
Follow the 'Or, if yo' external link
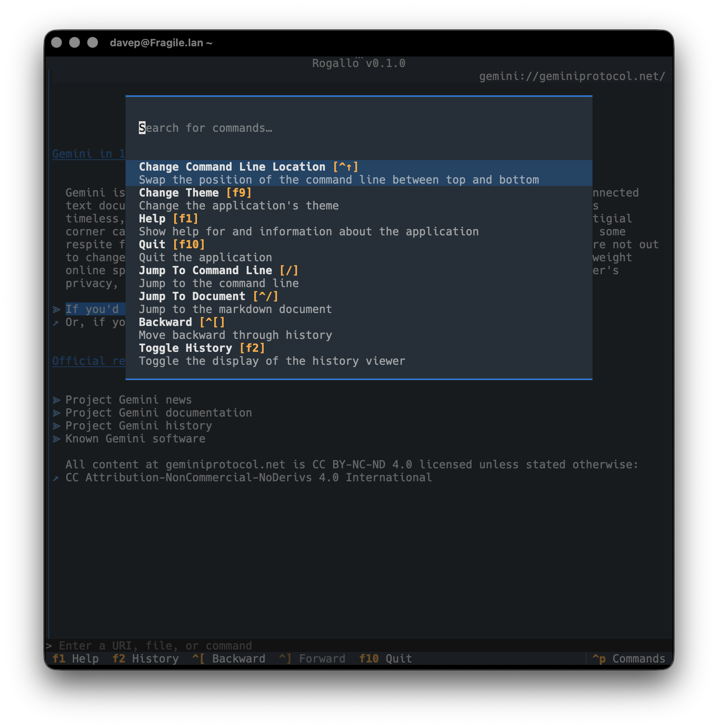(95, 322)
